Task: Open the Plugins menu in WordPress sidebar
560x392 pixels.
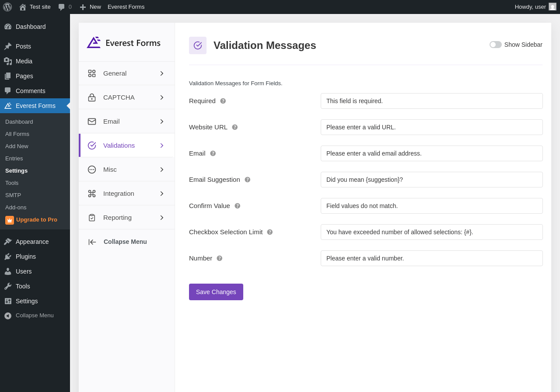Action: (26, 257)
